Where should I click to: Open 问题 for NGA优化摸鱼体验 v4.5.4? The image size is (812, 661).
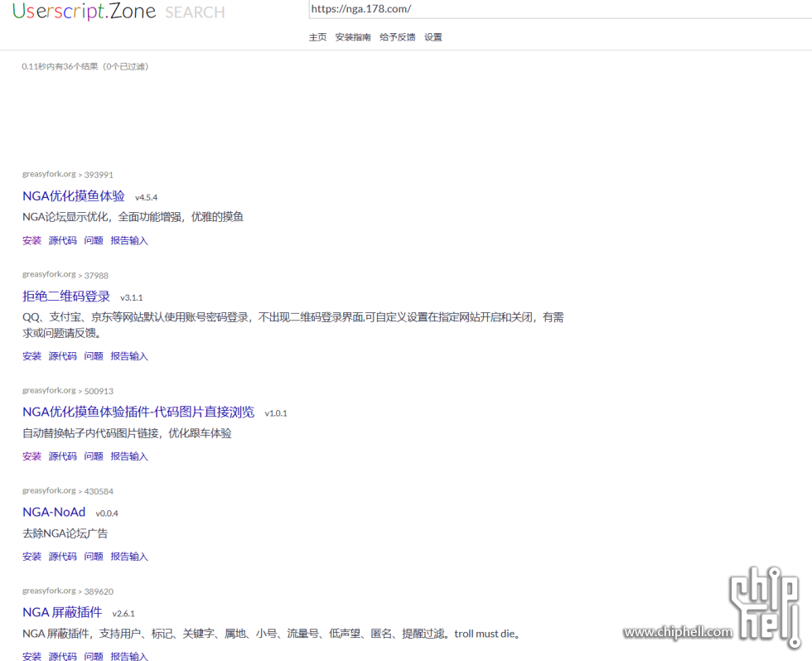pos(94,241)
